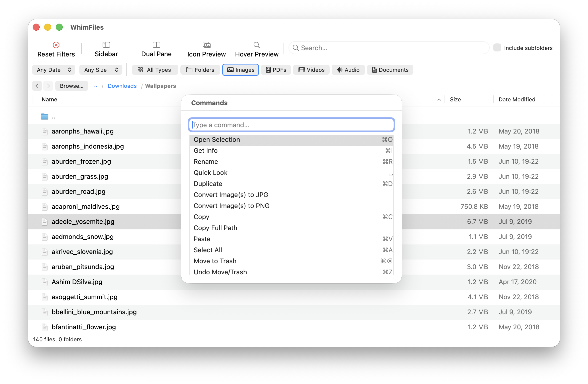Open the Any Size dropdown
Screen dimensions: 588x384
[x=101, y=70]
